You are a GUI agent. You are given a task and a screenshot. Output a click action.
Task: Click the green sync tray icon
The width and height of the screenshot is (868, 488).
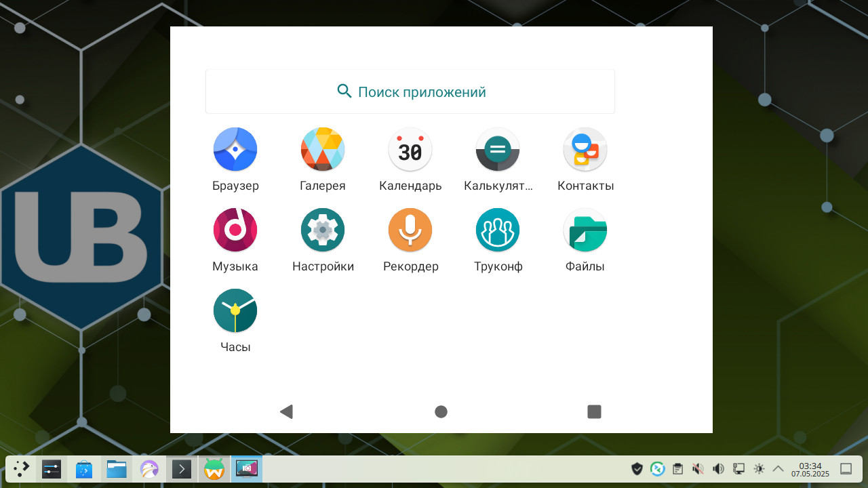(657, 468)
